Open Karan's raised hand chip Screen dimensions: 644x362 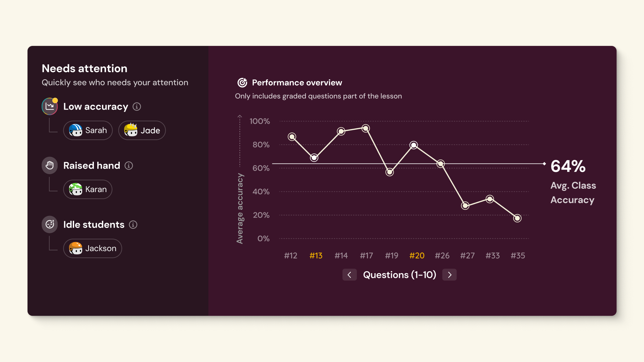(88, 189)
